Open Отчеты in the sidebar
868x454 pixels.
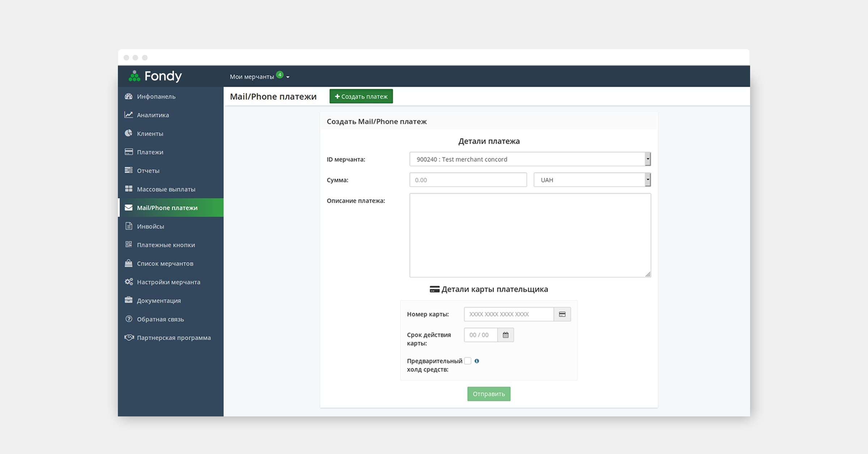coord(148,171)
